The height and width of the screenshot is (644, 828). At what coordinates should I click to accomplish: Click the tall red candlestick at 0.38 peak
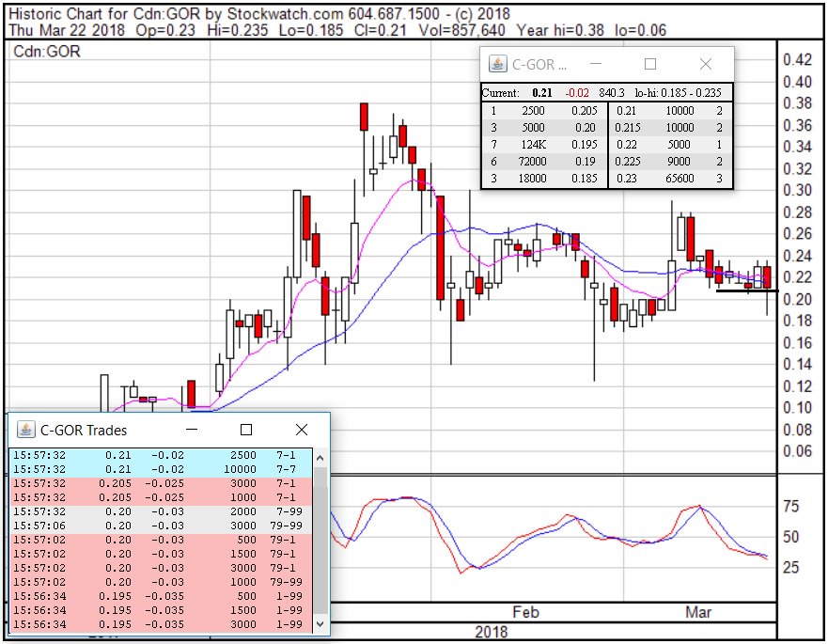click(x=364, y=117)
